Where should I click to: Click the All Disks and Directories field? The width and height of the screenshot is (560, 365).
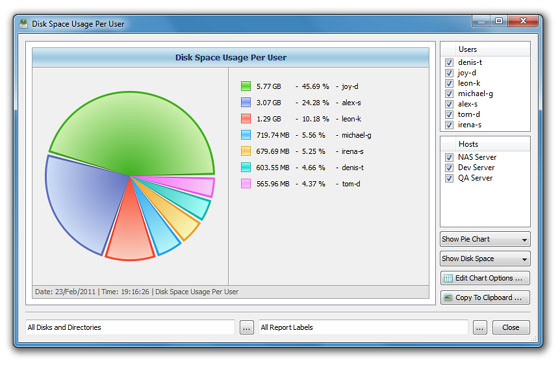pos(130,327)
